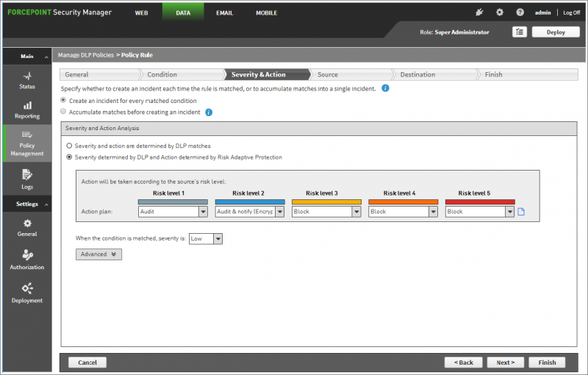Image resolution: width=588 pixels, height=375 pixels.
Task: Go to the Severity & Action wizard step
Action: tap(267, 74)
